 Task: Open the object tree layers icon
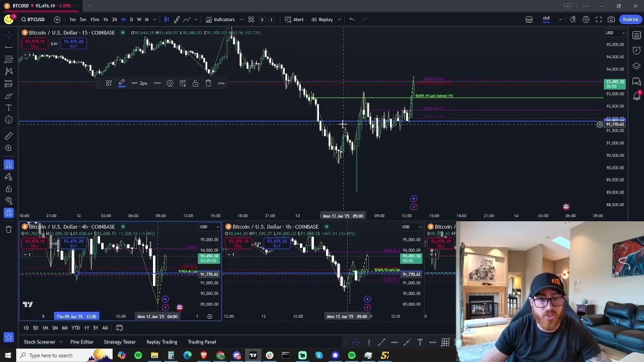point(636,66)
